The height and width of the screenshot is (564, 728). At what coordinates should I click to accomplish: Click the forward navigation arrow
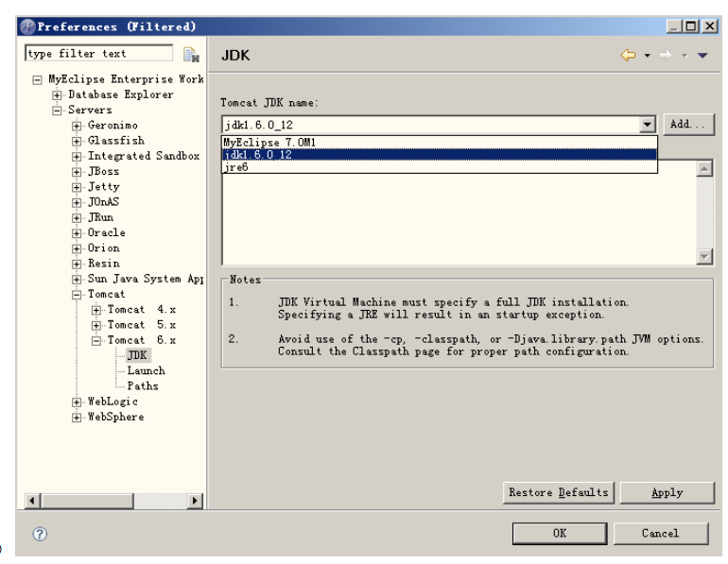(x=666, y=55)
